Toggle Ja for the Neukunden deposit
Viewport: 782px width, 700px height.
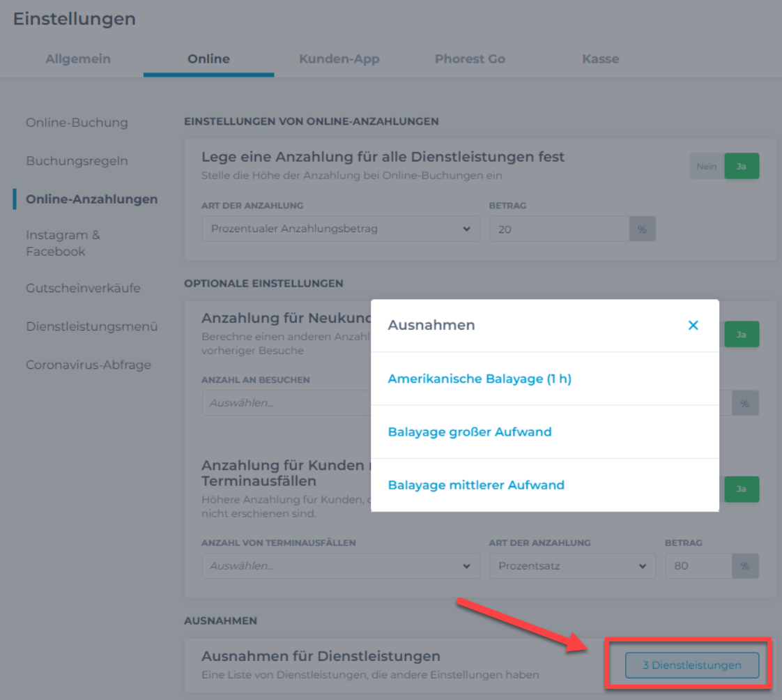pyautogui.click(x=742, y=335)
